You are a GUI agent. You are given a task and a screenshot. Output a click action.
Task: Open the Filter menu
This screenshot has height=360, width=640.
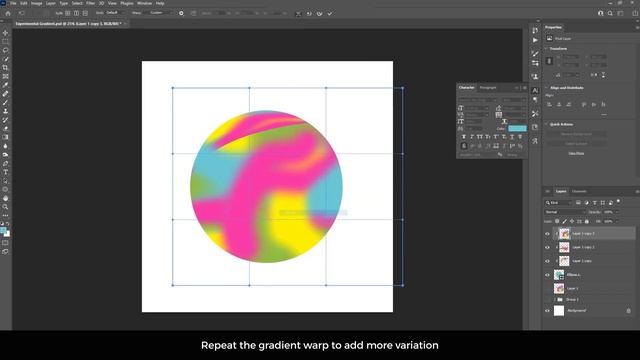point(91,3)
